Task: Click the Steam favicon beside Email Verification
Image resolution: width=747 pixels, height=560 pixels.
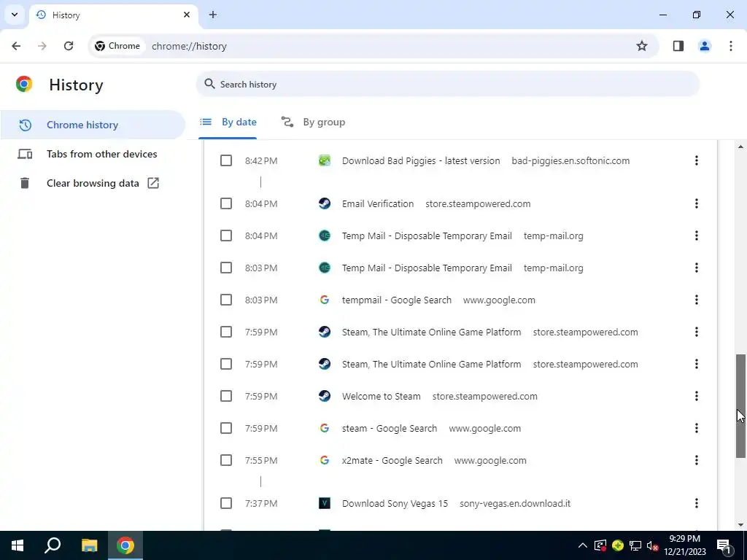Action: [325, 204]
